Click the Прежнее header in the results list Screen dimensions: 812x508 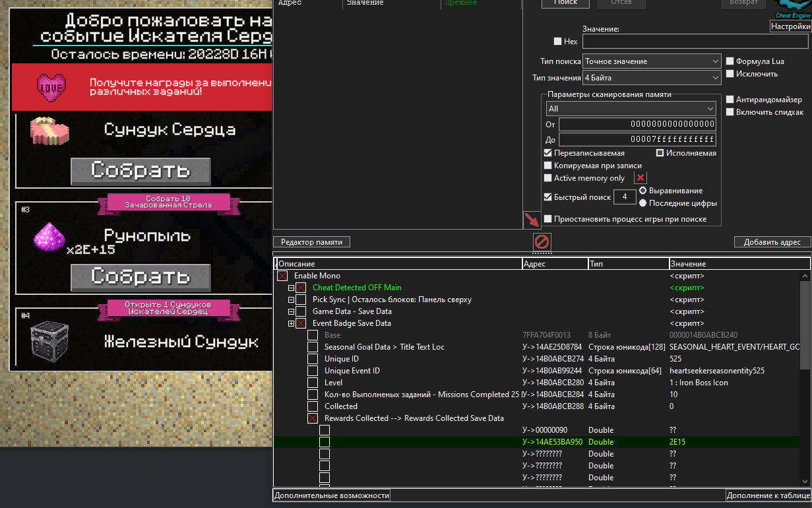pyautogui.click(x=480, y=3)
